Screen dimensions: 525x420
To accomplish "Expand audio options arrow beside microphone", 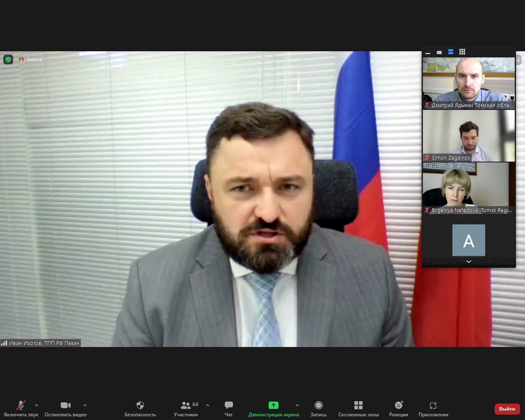I will pos(37,405).
